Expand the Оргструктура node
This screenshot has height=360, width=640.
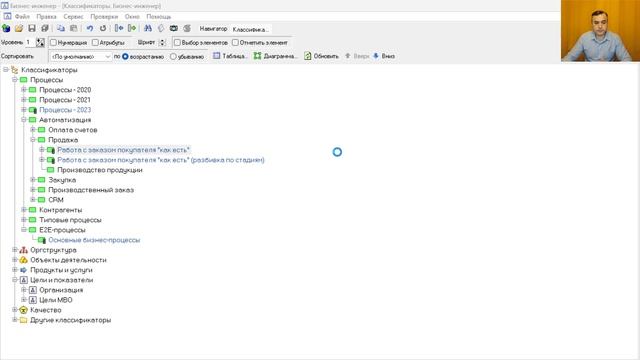[15, 250]
